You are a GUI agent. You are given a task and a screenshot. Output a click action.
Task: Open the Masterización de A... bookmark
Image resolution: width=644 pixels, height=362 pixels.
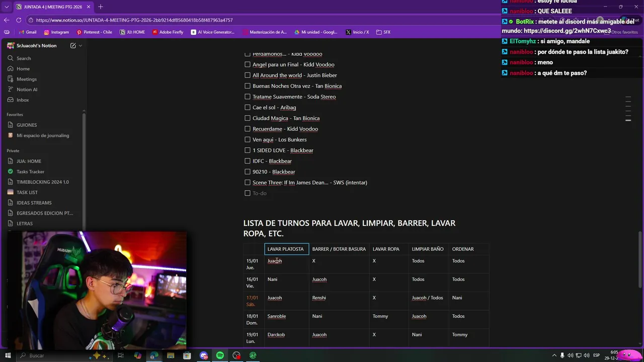pyautogui.click(x=265, y=32)
